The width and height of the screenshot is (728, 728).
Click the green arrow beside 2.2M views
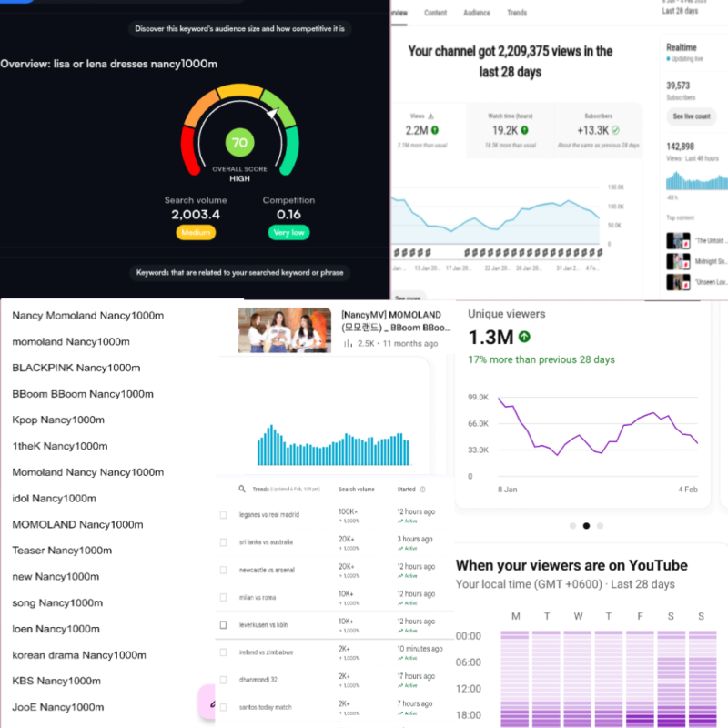tap(436, 131)
